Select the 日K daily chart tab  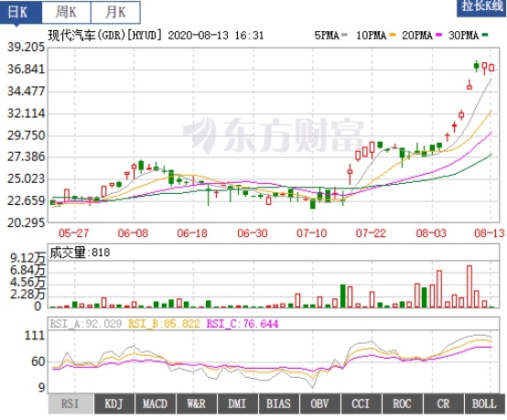[21, 12]
